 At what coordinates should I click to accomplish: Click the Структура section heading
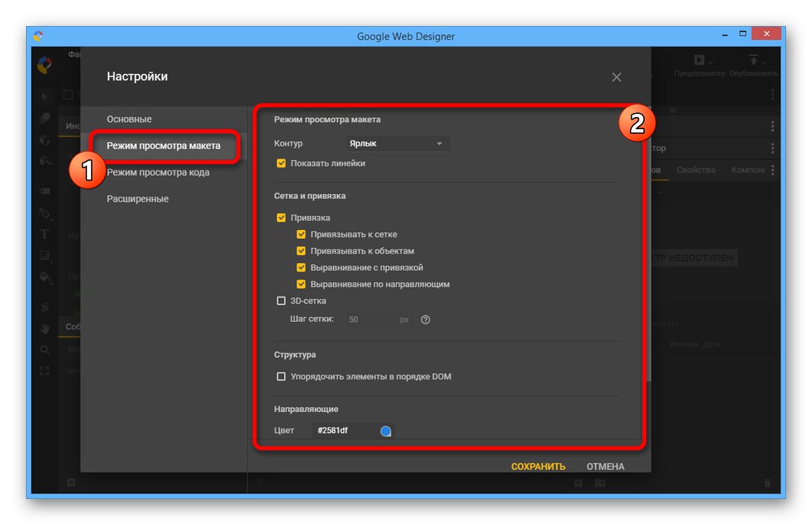[295, 354]
